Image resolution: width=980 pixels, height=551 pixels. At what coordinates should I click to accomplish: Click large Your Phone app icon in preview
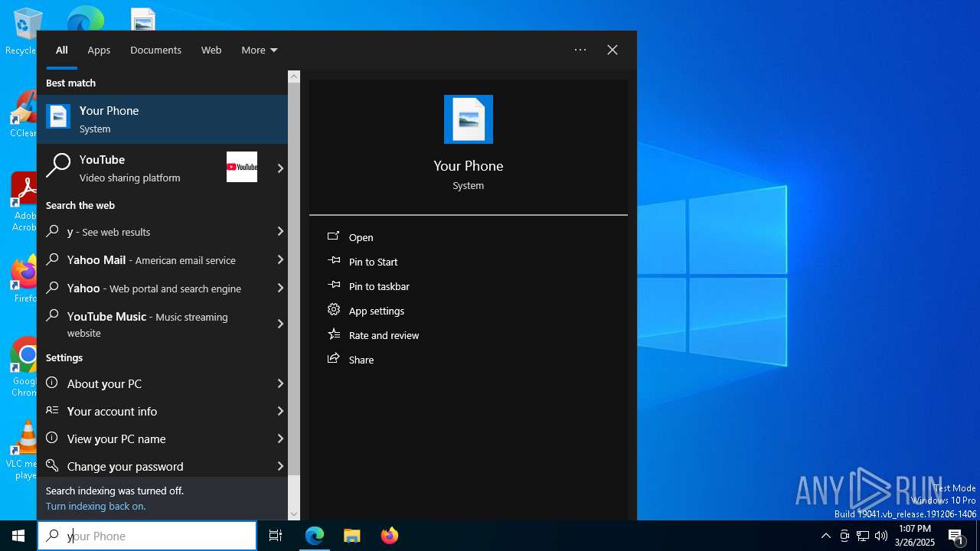469,119
